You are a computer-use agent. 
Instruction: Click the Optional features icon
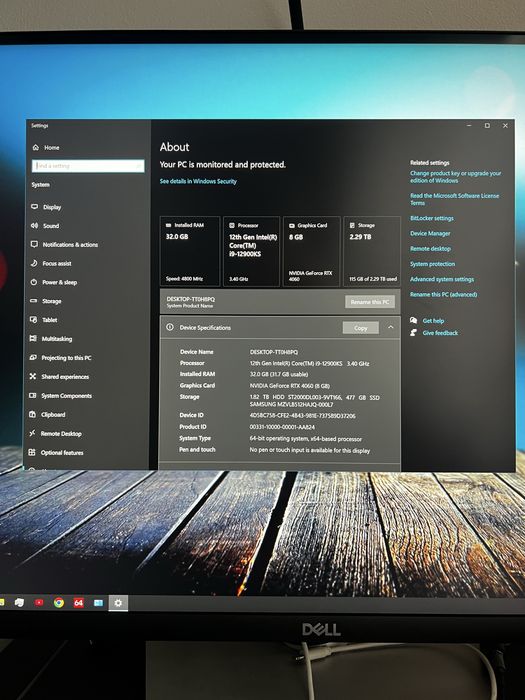point(32,452)
